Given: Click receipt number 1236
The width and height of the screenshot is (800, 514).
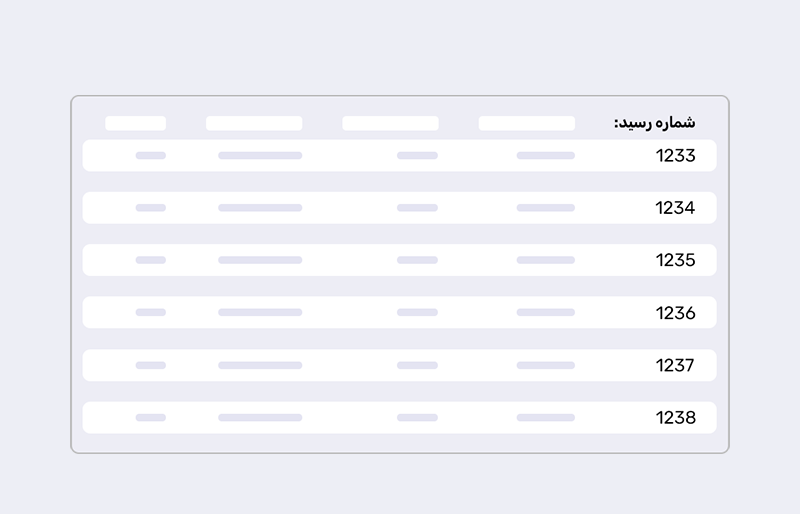Looking at the screenshot, I should coord(675,313).
